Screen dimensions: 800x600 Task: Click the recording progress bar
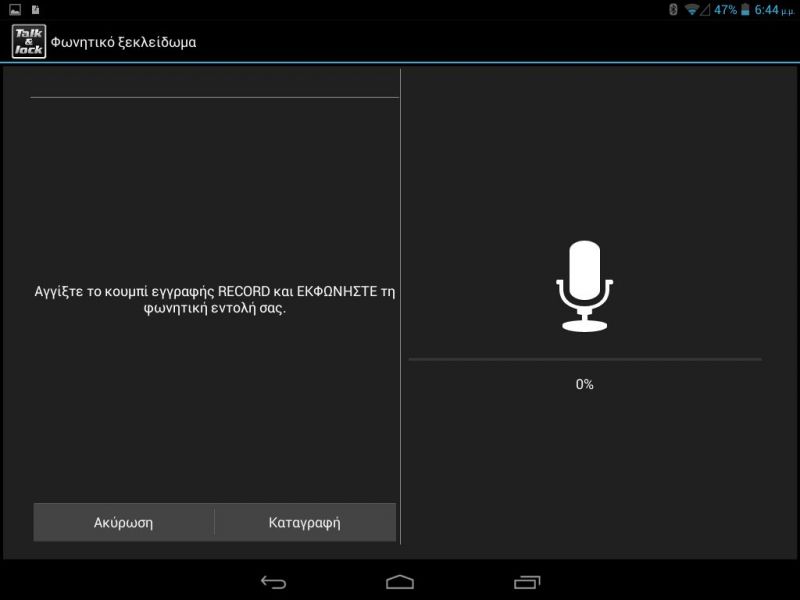point(585,360)
